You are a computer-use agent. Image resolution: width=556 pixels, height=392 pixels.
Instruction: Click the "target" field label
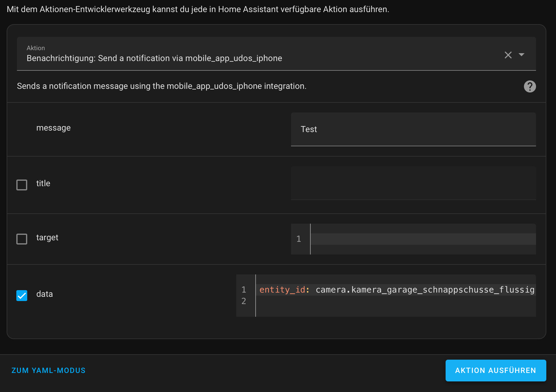coord(47,238)
